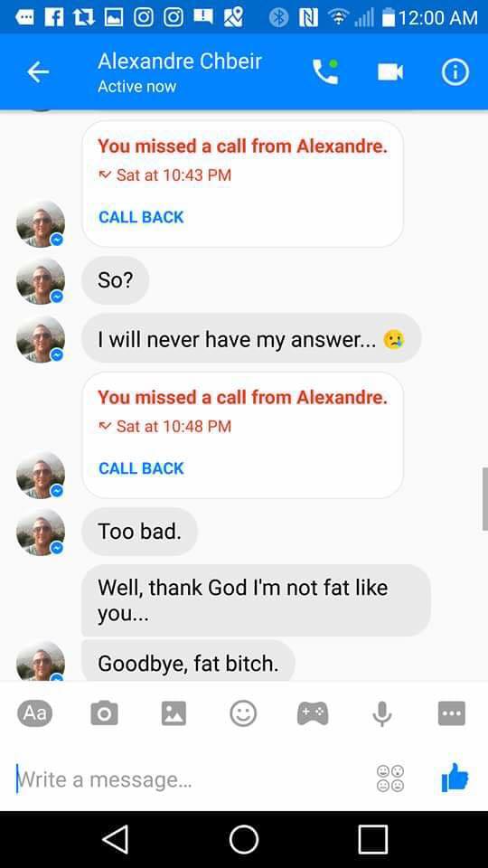Tap avatar beside 'So?' message
488x868 pixels.
pyautogui.click(x=41, y=280)
